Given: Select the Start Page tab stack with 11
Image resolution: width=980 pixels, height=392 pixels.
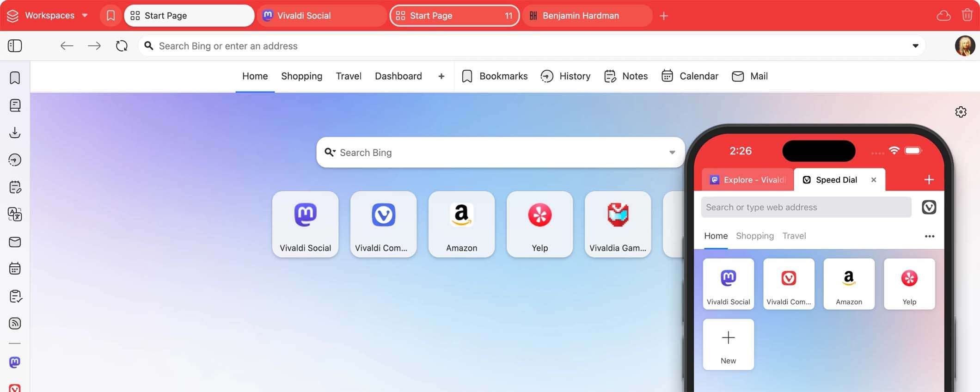Looking at the screenshot, I should click(x=455, y=16).
